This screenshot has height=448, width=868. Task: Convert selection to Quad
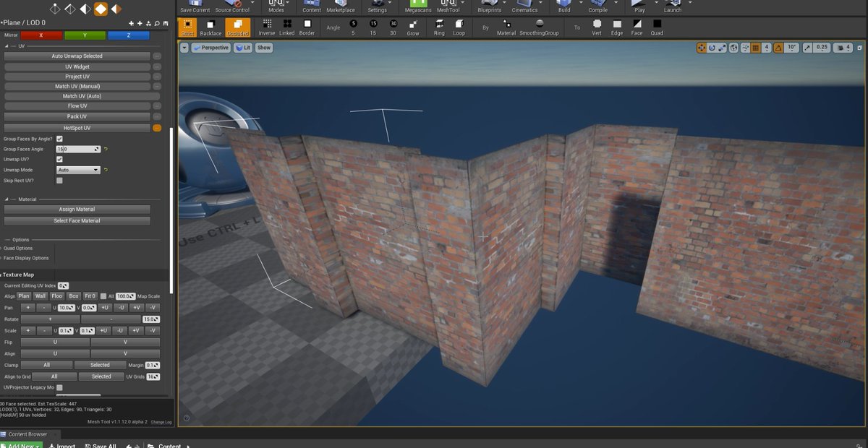(x=657, y=28)
